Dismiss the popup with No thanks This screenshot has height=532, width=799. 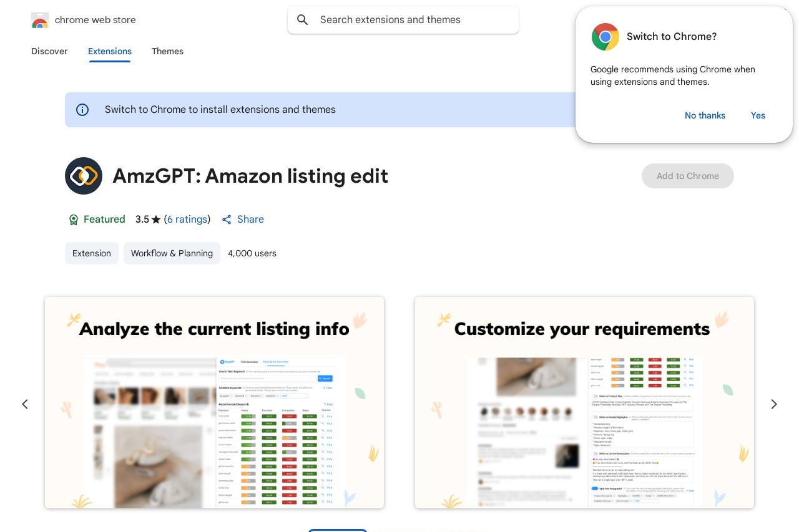[x=705, y=115]
